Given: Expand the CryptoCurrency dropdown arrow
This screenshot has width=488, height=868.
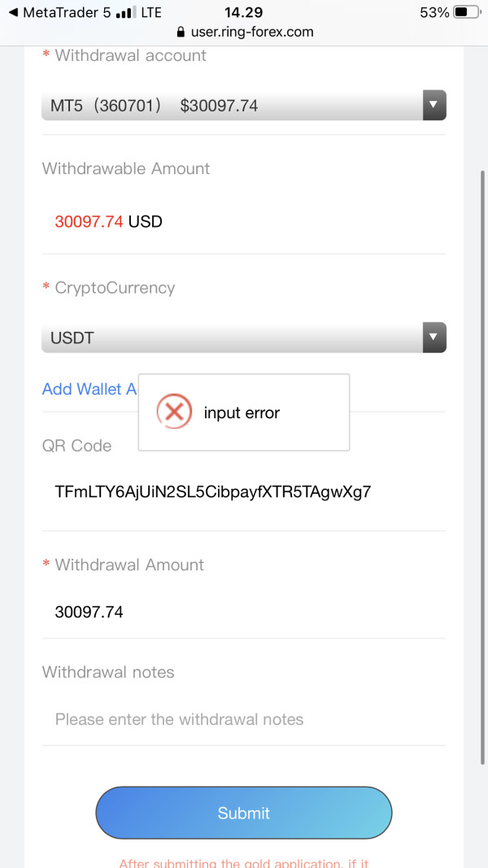Looking at the screenshot, I should (x=434, y=337).
